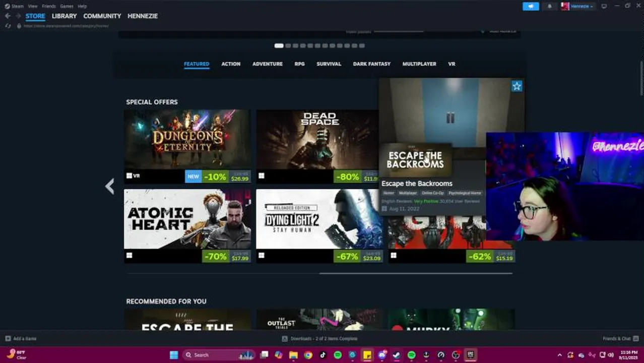644x363 pixels.
Task: Click the -67% $23.09 Dying Light price
Action: 358,256
